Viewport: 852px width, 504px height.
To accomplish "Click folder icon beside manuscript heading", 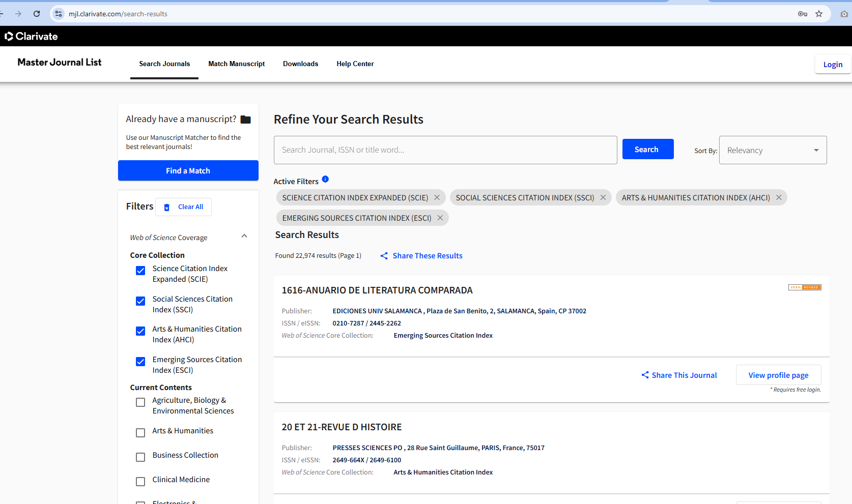I will pyautogui.click(x=246, y=120).
